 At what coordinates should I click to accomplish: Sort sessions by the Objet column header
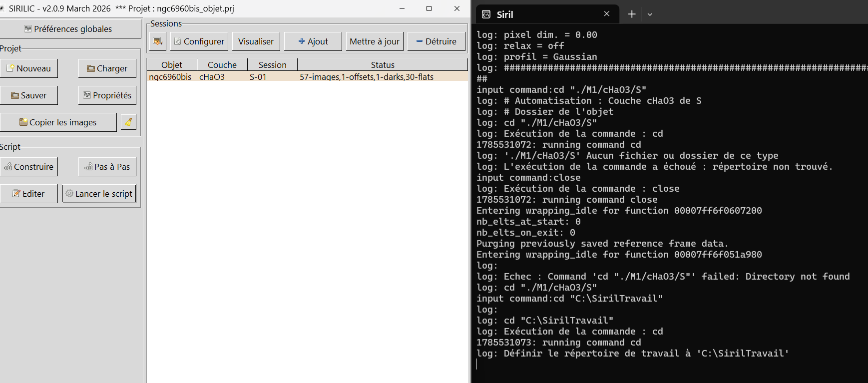point(172,65)
